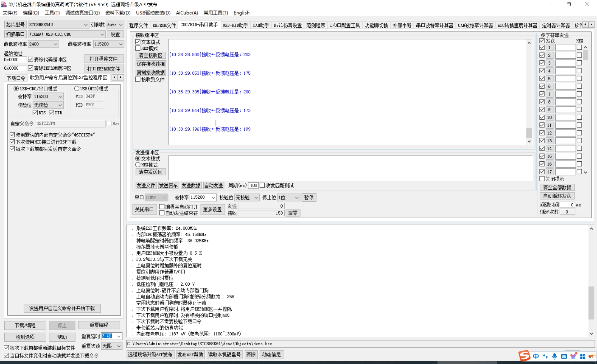Open 工具(T) menu
This screenshot has width=597, height=364.
click(52, 13)
